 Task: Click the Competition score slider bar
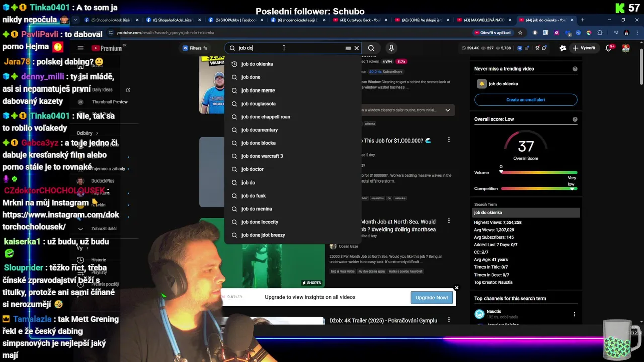click(538, 189)
